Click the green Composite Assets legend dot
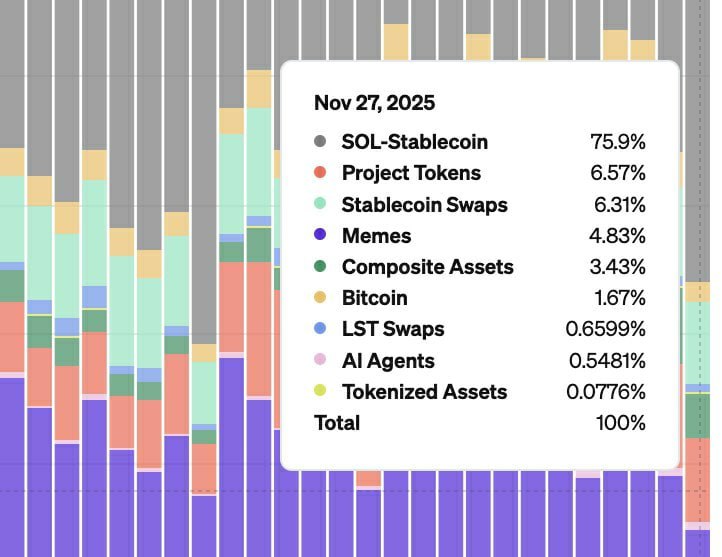The height and width of the screenshot is (557, 722). tap(320, 267)
